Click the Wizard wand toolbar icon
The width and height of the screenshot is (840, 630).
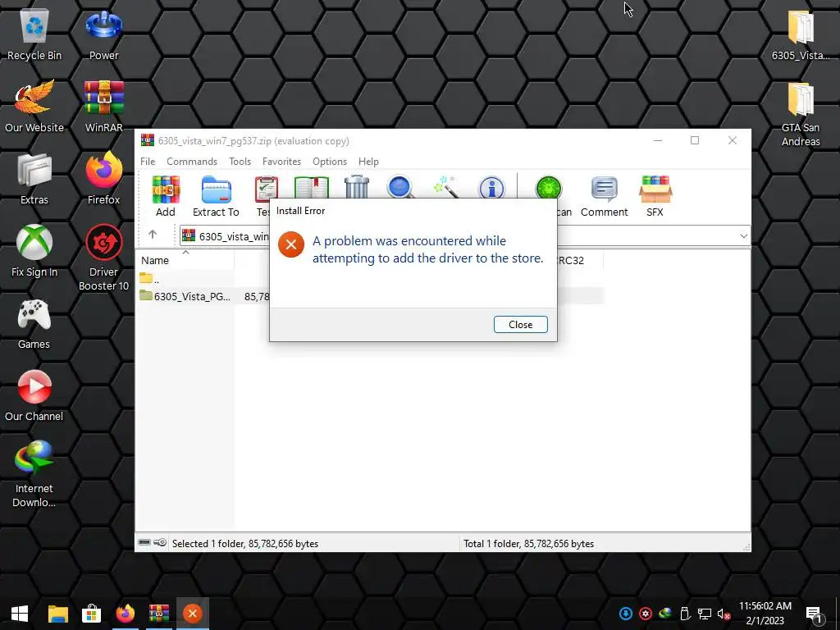tap(445, 187)
